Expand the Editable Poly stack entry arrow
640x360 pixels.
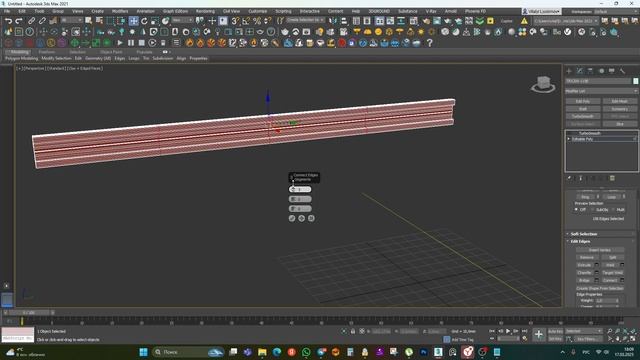pos(569,139)
